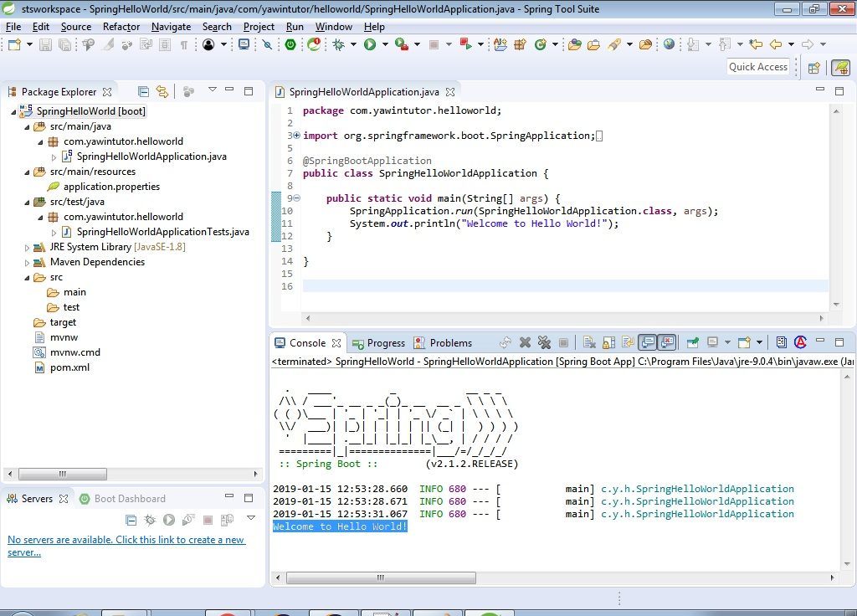Image resolution: width=857 pixels, height=616 pixels.
Task: Open Quick Access search field
Action: 757,67
